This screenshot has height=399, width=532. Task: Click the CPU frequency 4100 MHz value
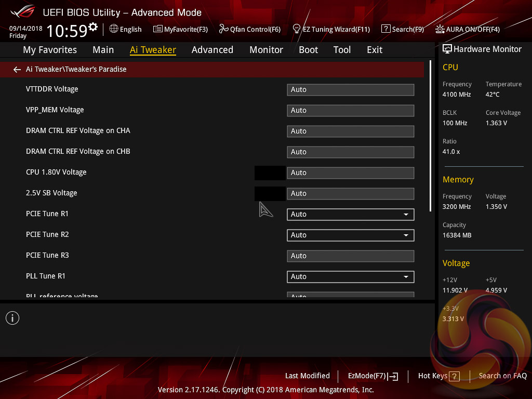(456, 95)
